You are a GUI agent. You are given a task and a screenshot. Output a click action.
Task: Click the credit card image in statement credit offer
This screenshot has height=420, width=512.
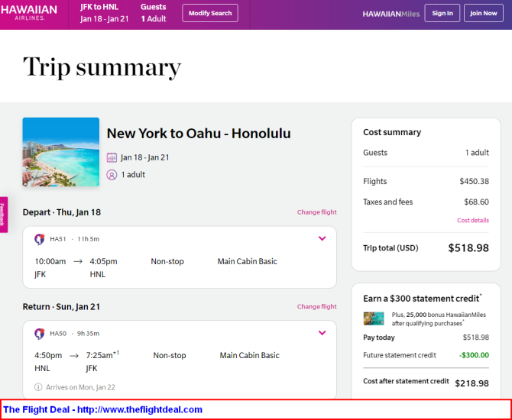[x=374, y=318]
